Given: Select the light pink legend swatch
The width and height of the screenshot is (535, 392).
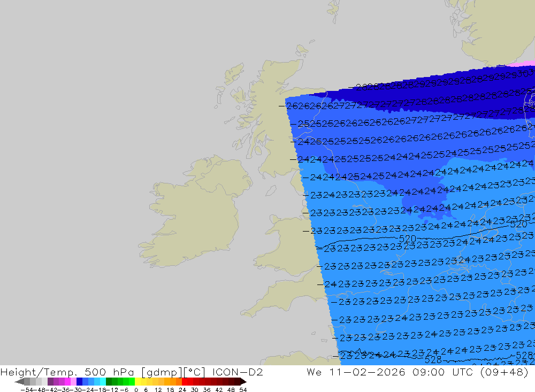Looking at the screenshot, I should (x=73, y=381).
